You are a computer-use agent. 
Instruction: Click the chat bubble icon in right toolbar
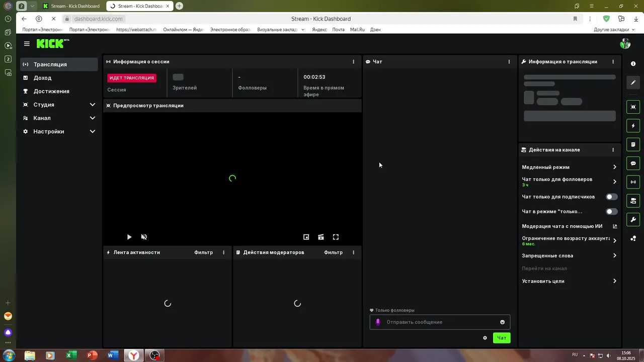633,163
